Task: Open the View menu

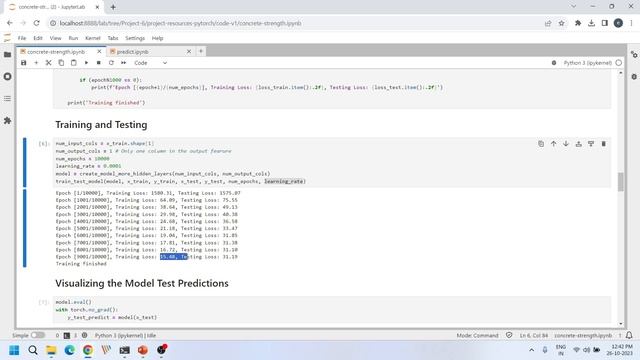Action: point(56,38)
